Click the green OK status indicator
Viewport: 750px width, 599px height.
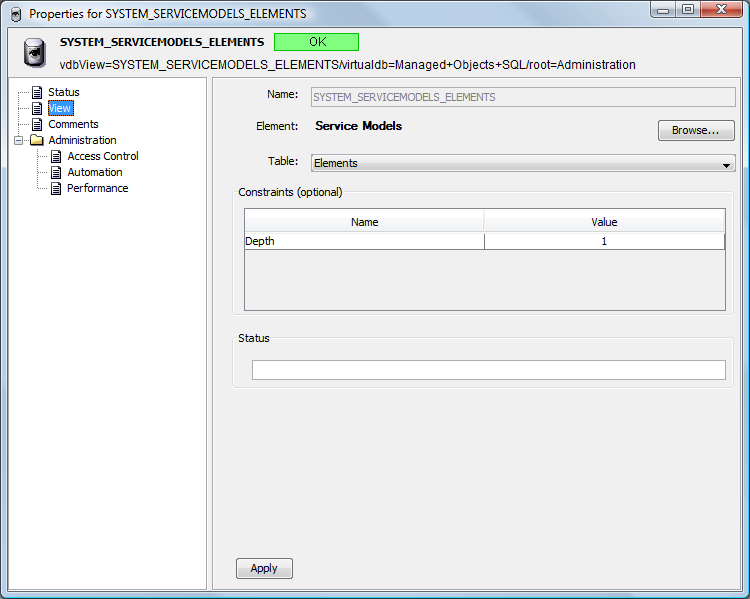tap(317, 42)
